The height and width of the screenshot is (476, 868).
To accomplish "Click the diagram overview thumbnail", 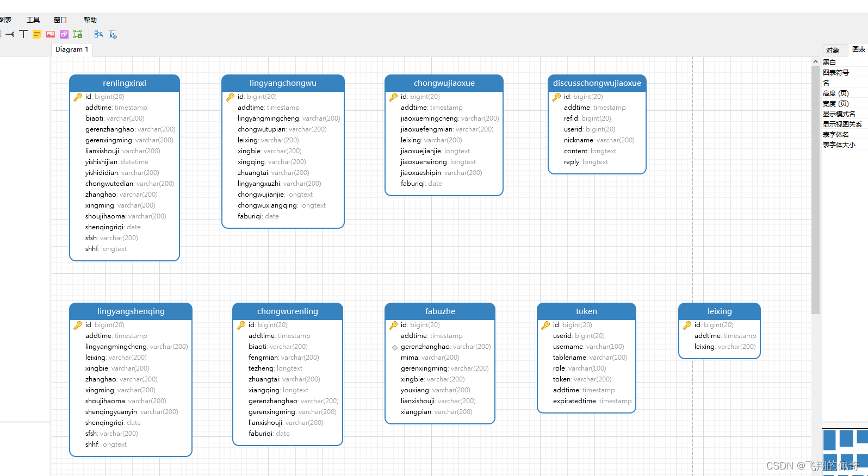I will pos(845,452).
